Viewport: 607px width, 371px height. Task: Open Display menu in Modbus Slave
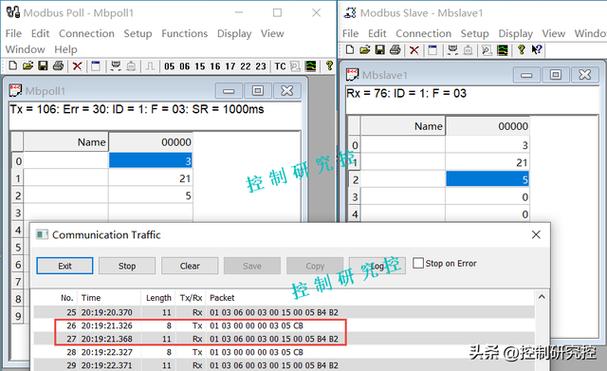(x=515, y=34)
